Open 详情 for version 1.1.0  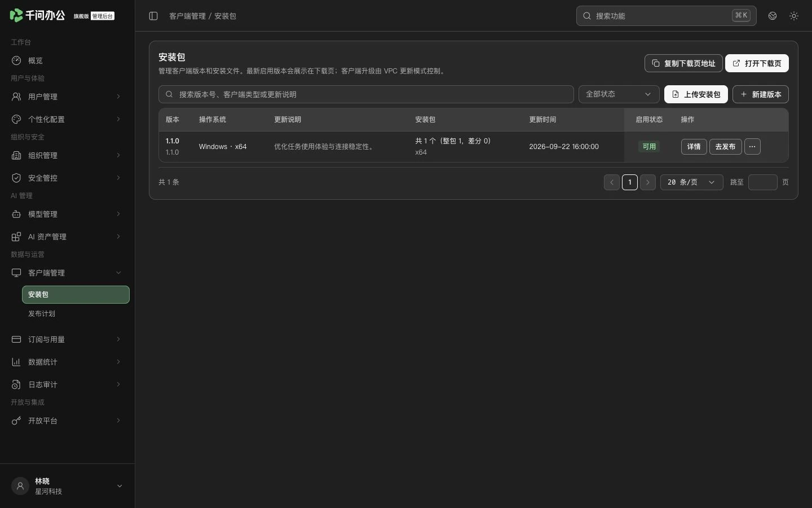point(694,147)
